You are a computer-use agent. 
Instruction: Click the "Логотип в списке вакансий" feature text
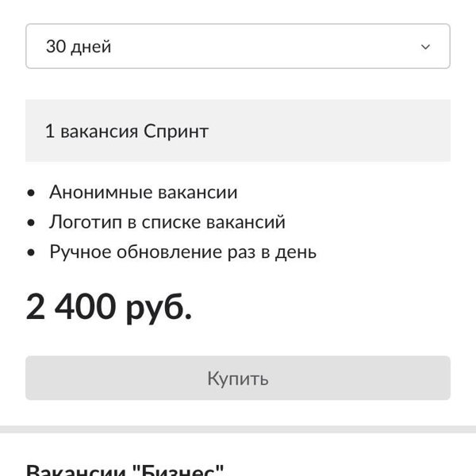click(x=167, y=222)
